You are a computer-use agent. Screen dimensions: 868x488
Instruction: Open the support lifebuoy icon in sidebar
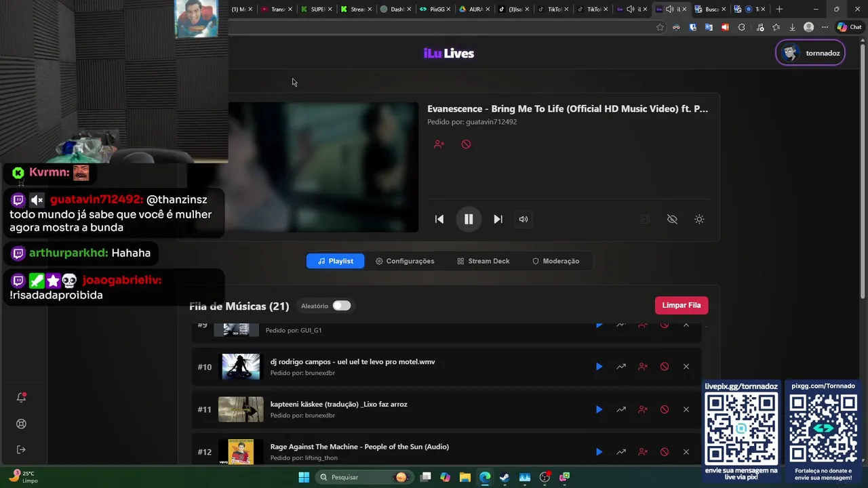21,424
